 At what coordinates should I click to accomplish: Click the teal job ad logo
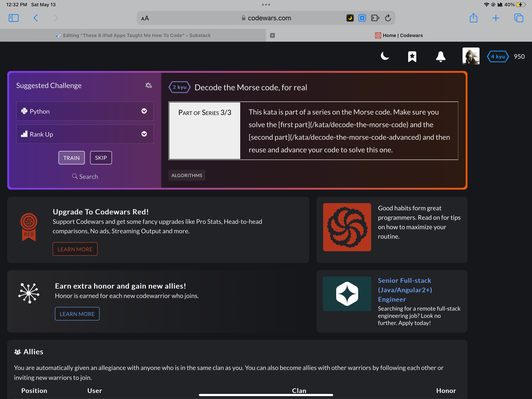[x=347, y=294]
